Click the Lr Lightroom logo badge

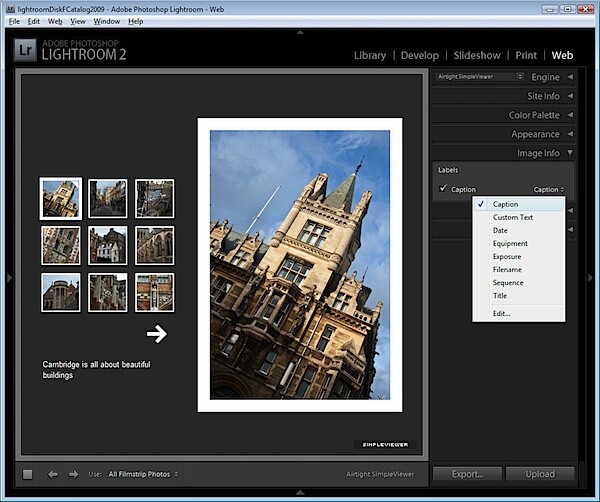25,50
